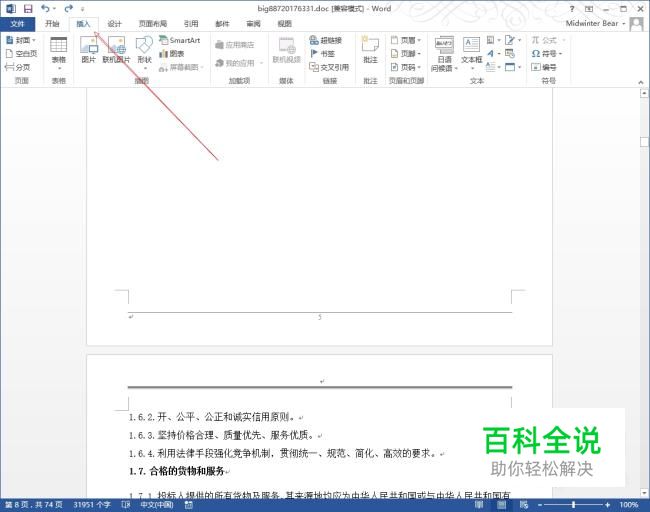Open the 页码 (Page Number) dropdown

coord(406,67)
